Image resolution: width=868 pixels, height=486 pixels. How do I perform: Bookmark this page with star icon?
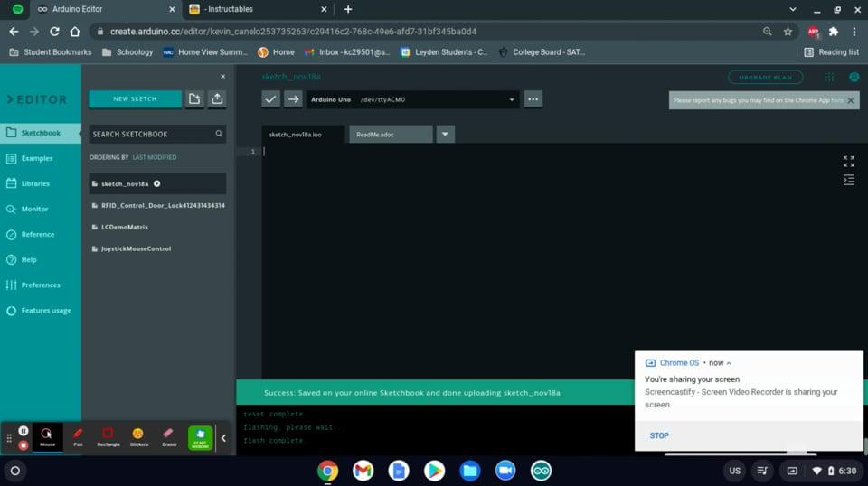point(788,32)
